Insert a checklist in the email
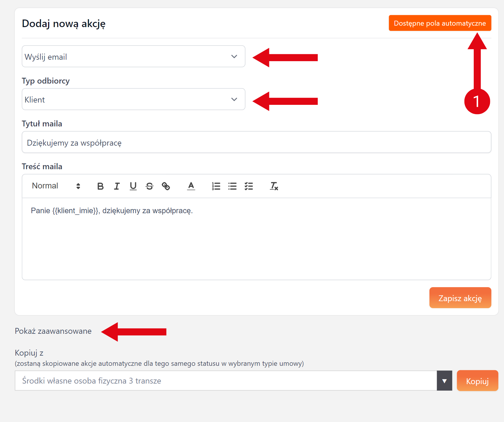The width and height of the screenshot is (504, 422). point(249,186)
